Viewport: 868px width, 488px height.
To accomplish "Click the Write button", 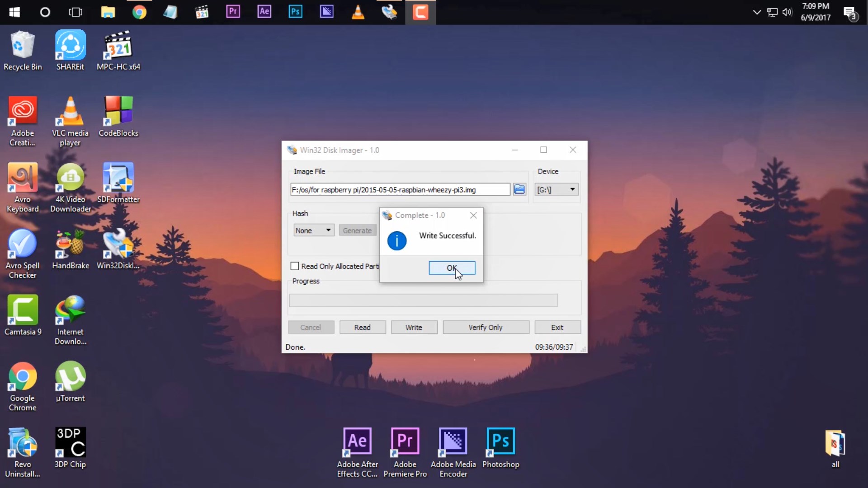I will point(414,327).
